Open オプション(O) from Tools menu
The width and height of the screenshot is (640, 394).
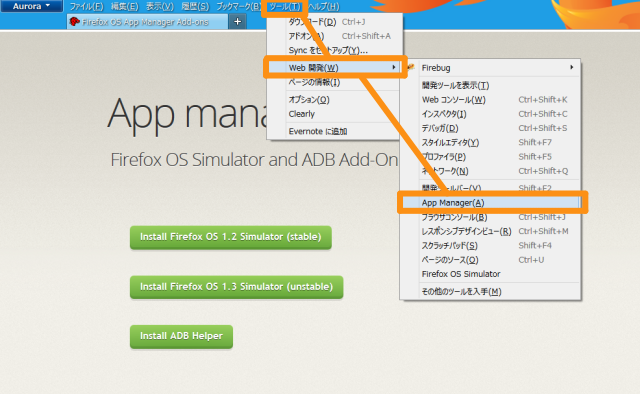click(x=335, y=100)
